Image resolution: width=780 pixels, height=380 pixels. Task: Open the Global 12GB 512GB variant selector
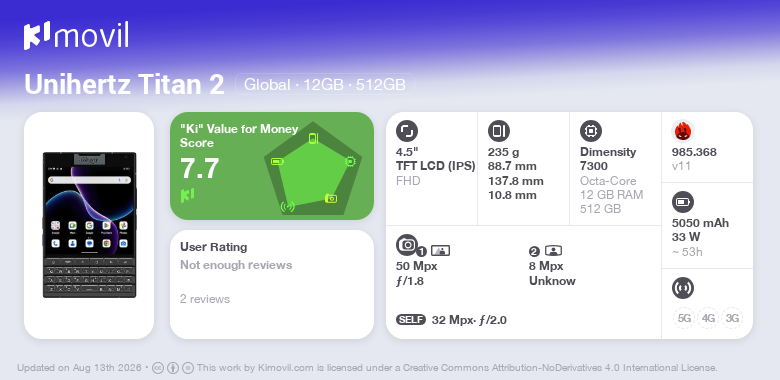(325, 84)
